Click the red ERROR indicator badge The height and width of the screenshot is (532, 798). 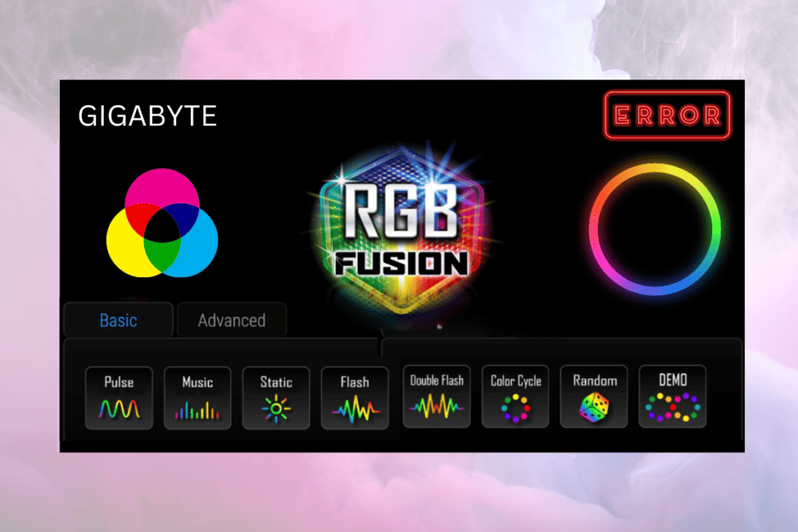point(667,114)
